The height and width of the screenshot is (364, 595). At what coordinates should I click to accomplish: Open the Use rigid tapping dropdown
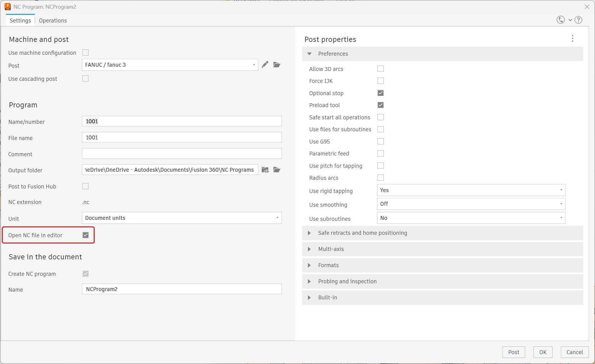pos(471,190)
